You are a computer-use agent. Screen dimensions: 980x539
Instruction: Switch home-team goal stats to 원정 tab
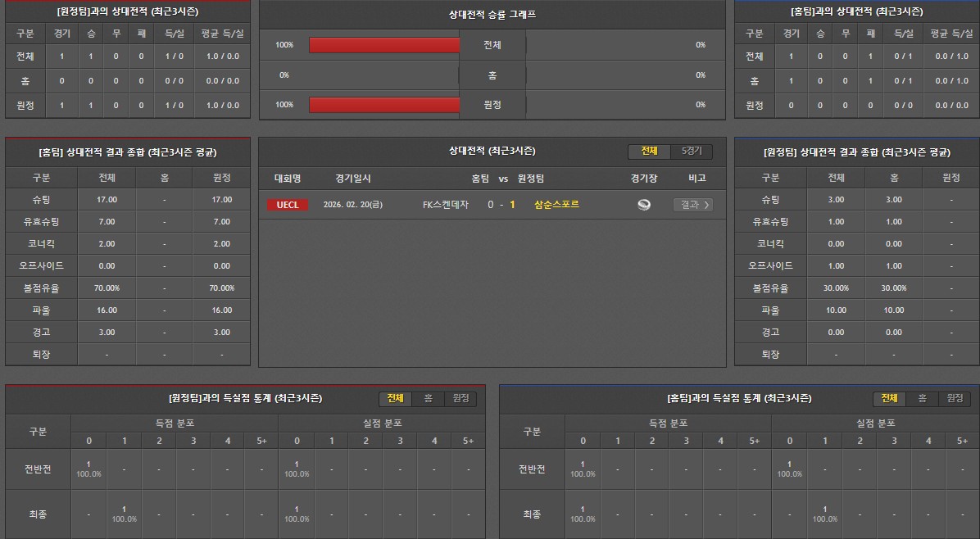(955, 399)
